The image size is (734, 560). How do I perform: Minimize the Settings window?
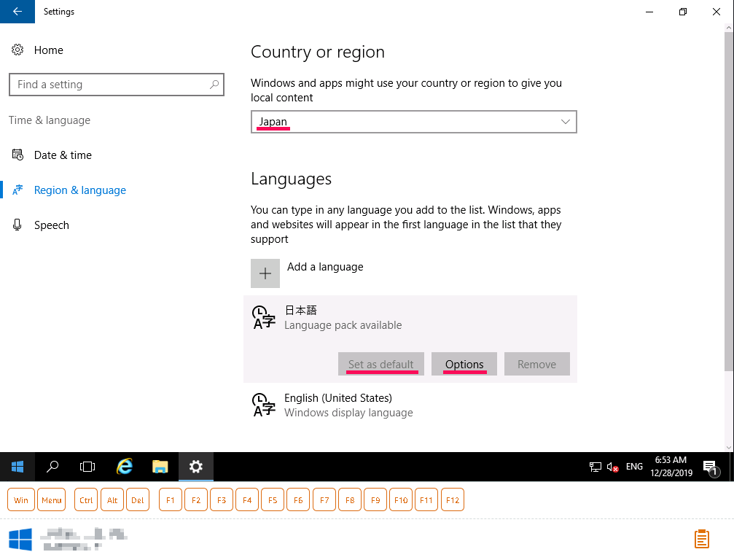[x=649, y=12]
